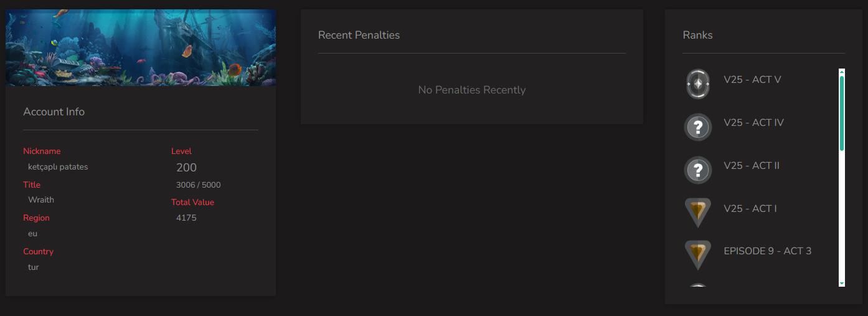Click the V25 - ACT V rank badge icon
The width and height of the screenshot is (868, 316).
tap(698, 84)
